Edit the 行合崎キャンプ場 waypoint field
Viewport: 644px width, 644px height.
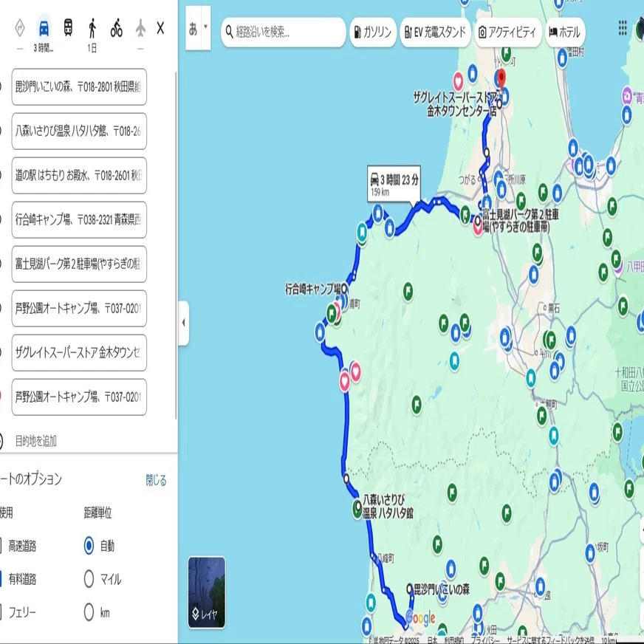[79, 220]
